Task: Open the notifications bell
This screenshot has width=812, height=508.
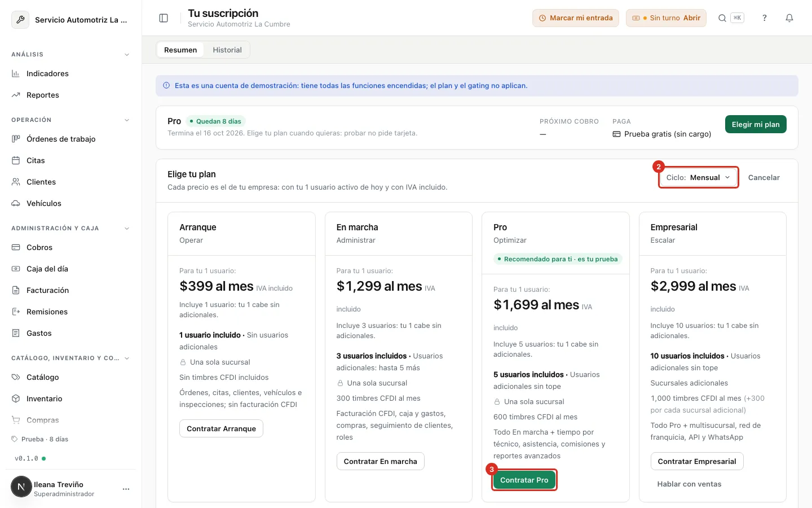Action: [x=789, y=18]
